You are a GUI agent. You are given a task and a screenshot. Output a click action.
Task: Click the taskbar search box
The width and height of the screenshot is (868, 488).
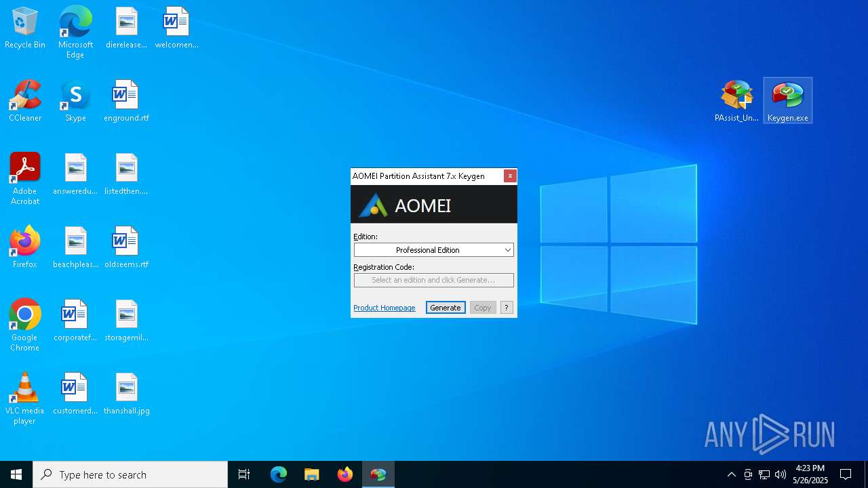click(x=130, y=474)
